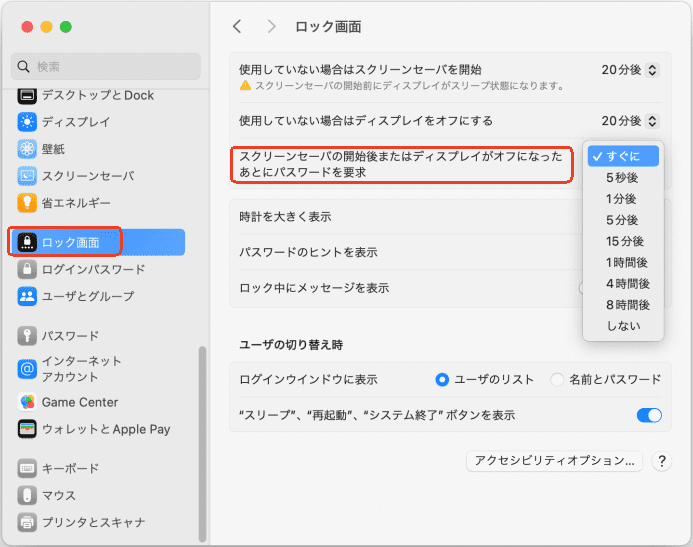Choose 4時間後 in the popup menu
The image size is (693, 547).
pos(623,284)
